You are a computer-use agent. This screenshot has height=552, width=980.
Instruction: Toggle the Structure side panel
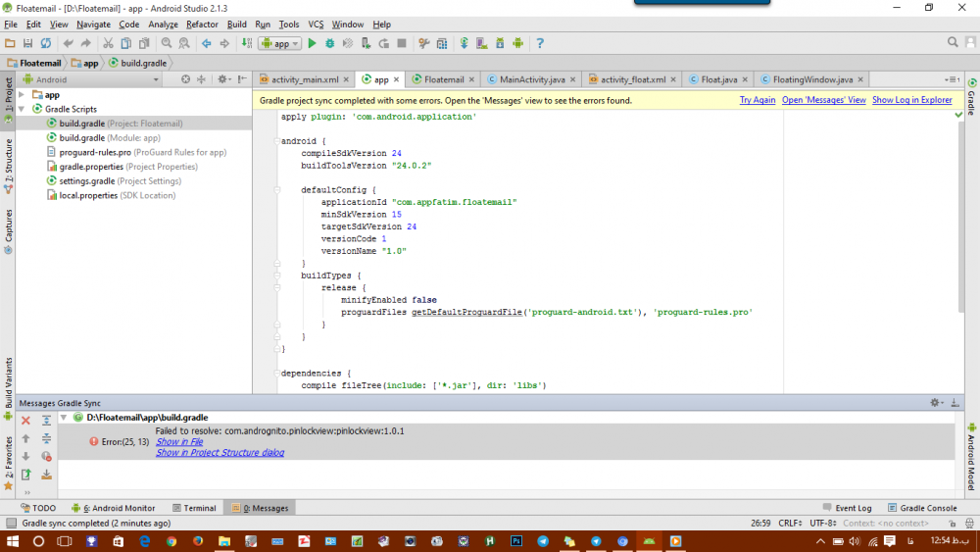[9, 161]
